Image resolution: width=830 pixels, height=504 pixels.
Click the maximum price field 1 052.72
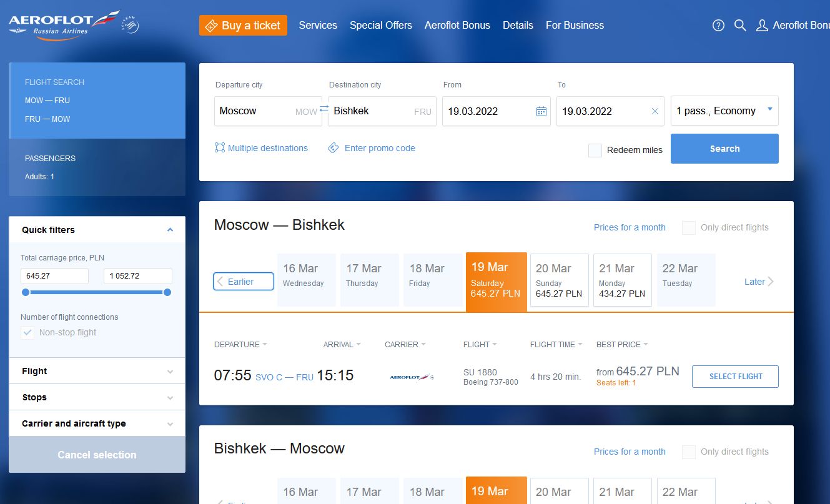[138, 276]
